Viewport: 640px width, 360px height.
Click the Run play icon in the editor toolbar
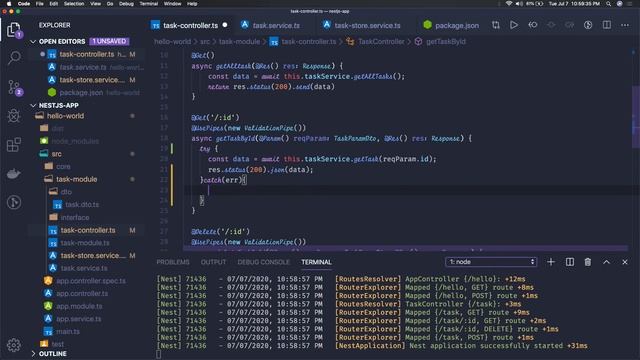tap(514, 25)
